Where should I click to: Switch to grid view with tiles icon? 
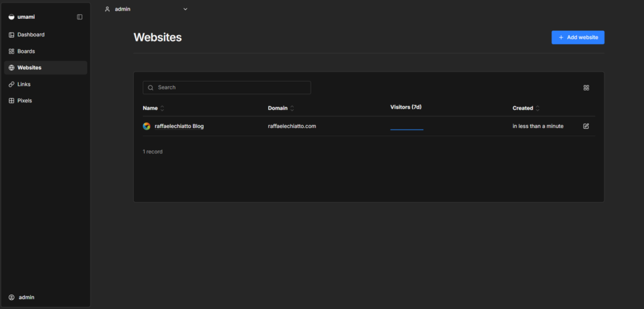pyautogui.click(x=587, y=88)
